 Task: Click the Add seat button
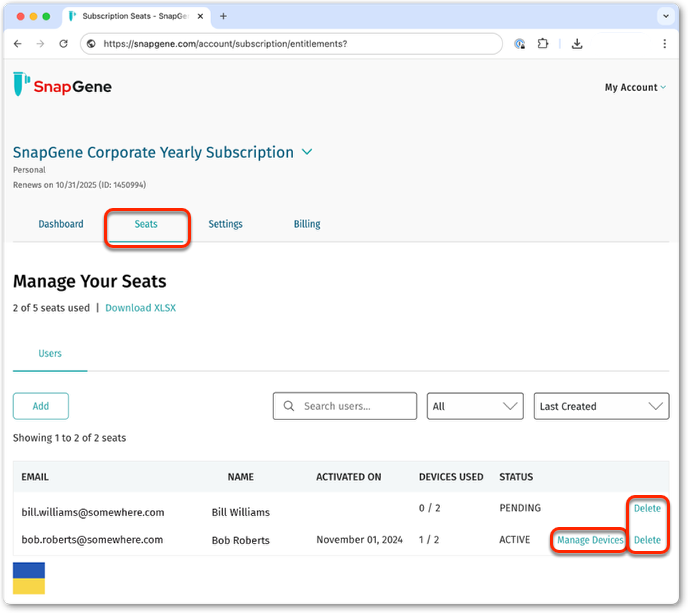[x=41, y=406]
